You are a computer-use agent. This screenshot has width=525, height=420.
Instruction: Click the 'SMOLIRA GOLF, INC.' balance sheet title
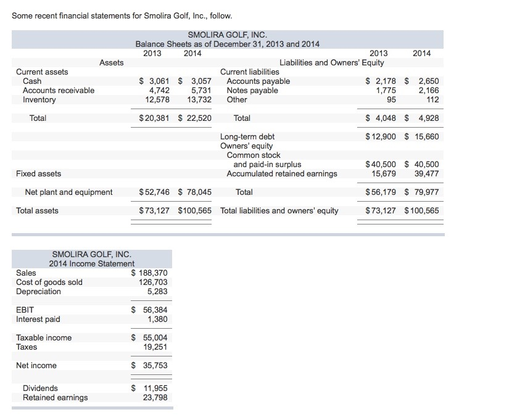228,35
